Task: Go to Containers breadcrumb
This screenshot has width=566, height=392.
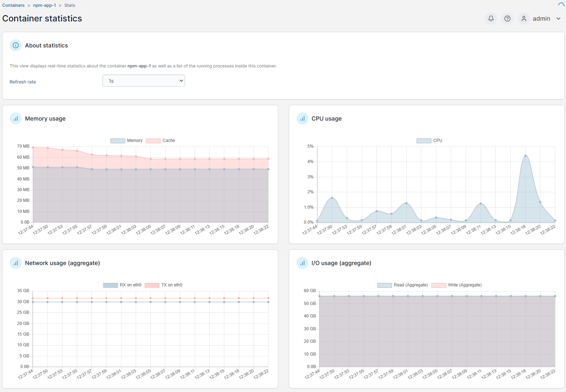Action: [x=13, y=5]
